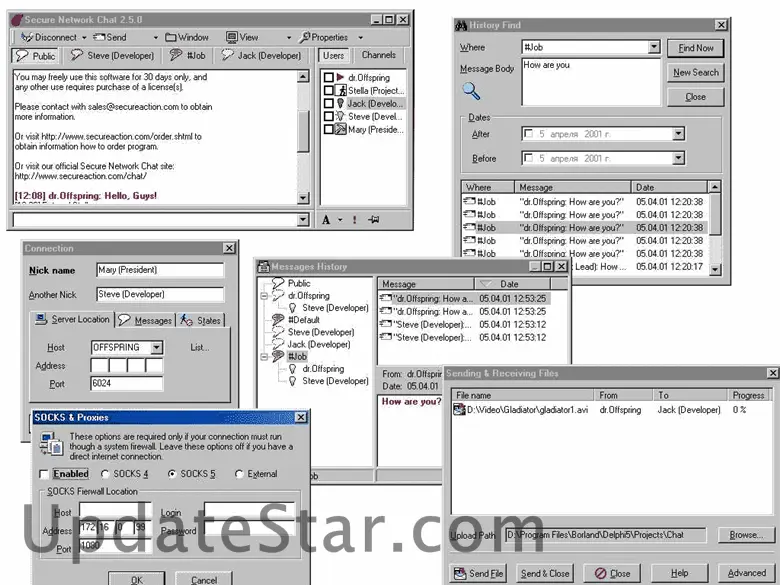780x585 pixels.
Task: Switch to the Jack (Developer) chat tab
Action: 262,56
